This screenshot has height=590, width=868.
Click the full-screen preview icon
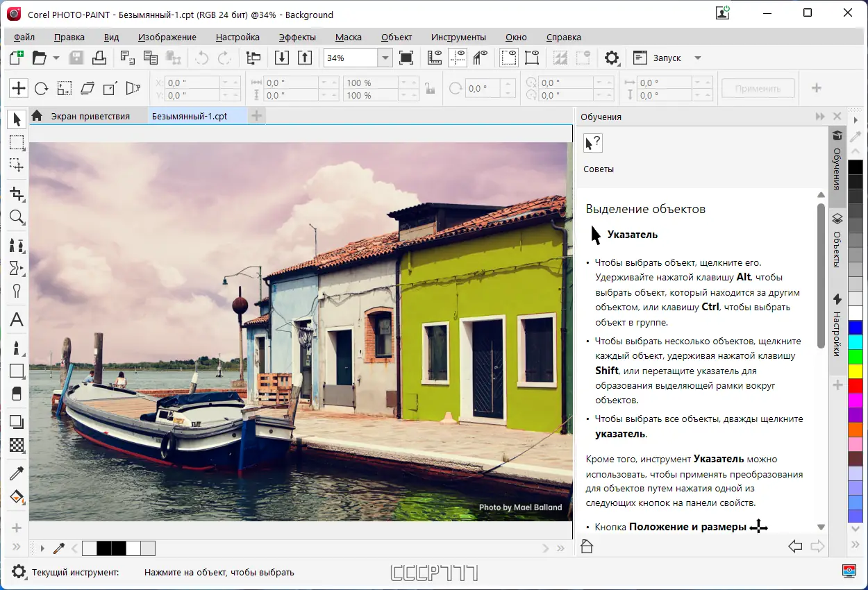point(406,58)
